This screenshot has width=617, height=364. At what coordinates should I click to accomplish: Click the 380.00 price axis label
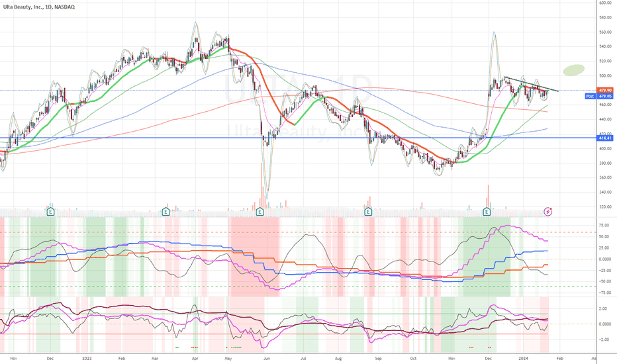coord(605,163)
